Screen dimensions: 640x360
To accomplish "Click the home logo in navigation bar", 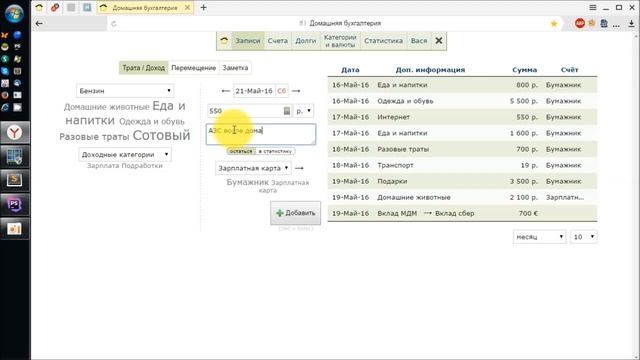I will (224, 41).
